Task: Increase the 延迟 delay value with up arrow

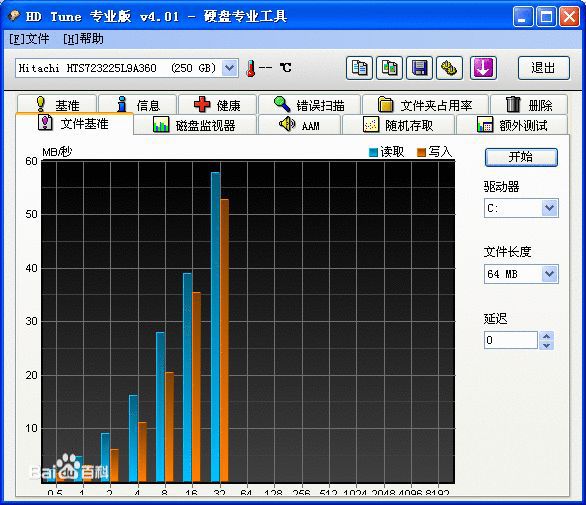Action: (x=546, y=336)
